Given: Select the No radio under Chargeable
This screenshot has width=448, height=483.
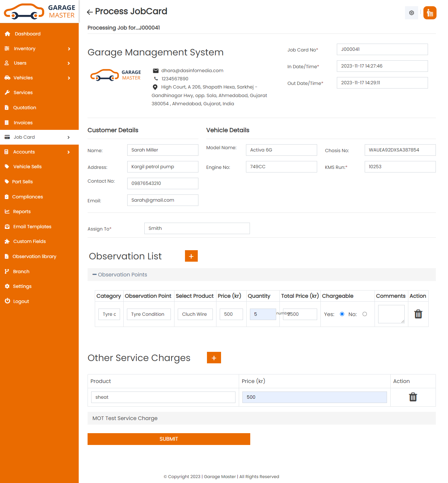Looking at the screenshot, I should (x=365, y=314).
